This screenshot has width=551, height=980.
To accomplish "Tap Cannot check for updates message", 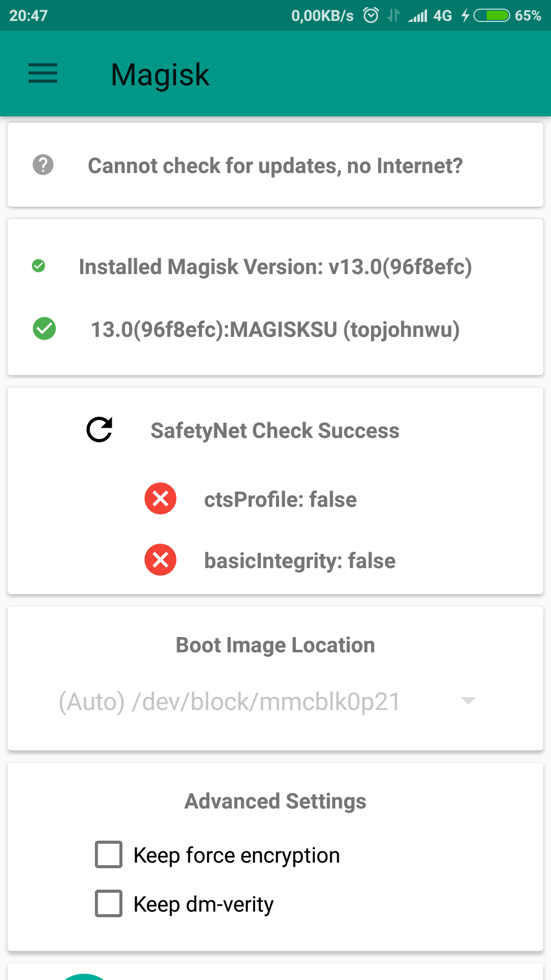I will [x=275, y=166].
